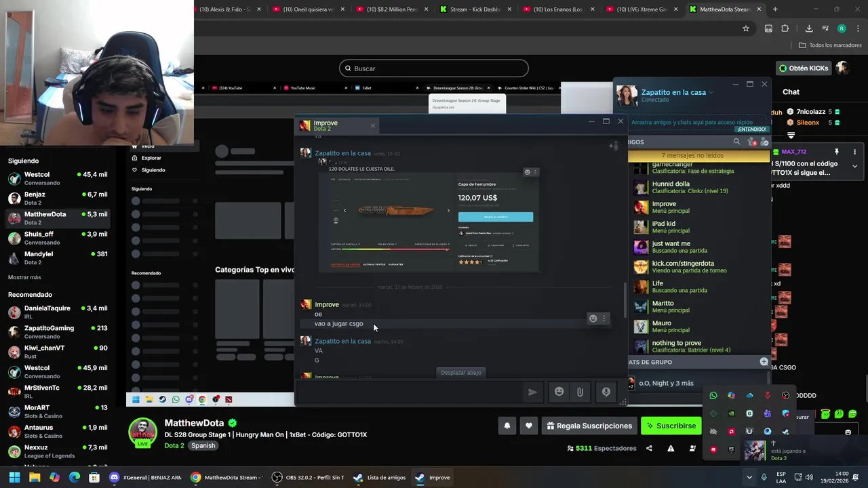
Task: Open the new tab plus button
Action: (775, 9)
